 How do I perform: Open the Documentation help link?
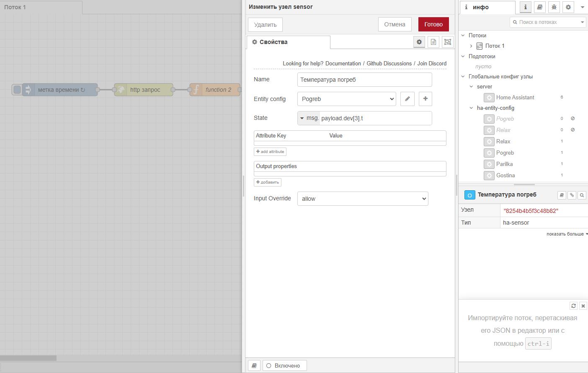coord(343,64)
